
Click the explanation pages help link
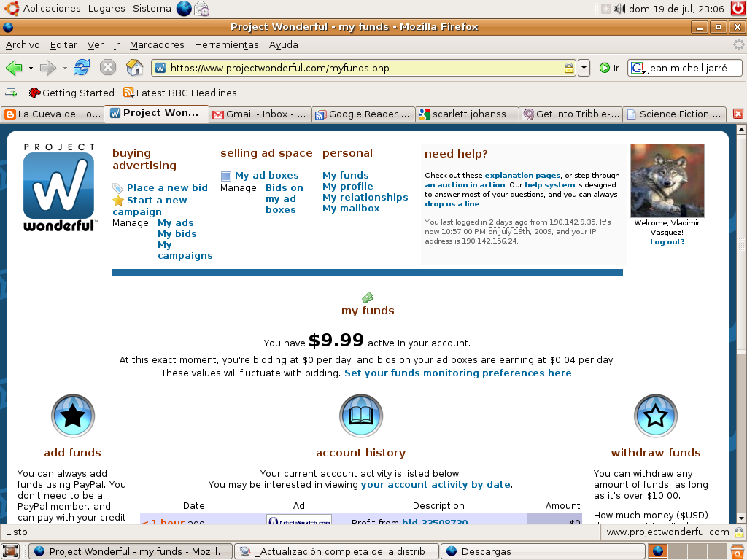tap(522, 175)
